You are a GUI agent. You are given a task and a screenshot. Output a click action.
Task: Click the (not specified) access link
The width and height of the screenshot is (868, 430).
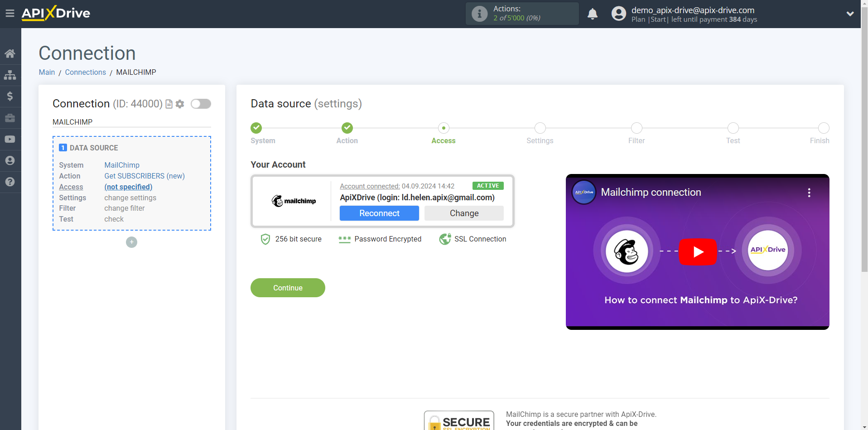click(x=128, y=187)
